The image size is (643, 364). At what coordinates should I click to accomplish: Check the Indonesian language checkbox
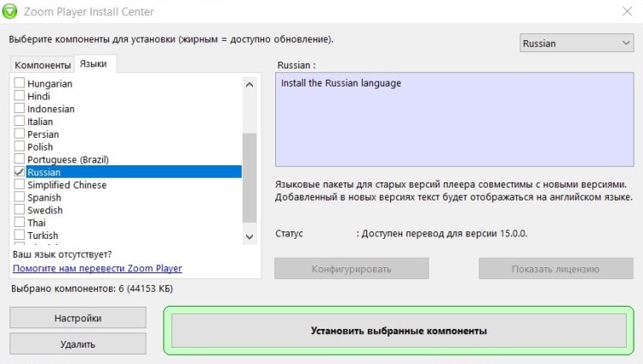coord(19,109)
